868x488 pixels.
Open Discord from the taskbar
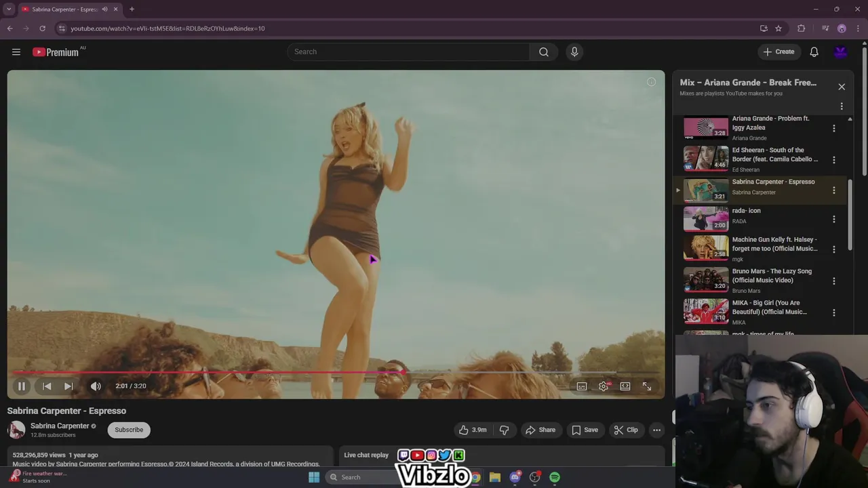pyautogui.click(x=515, y=477)
